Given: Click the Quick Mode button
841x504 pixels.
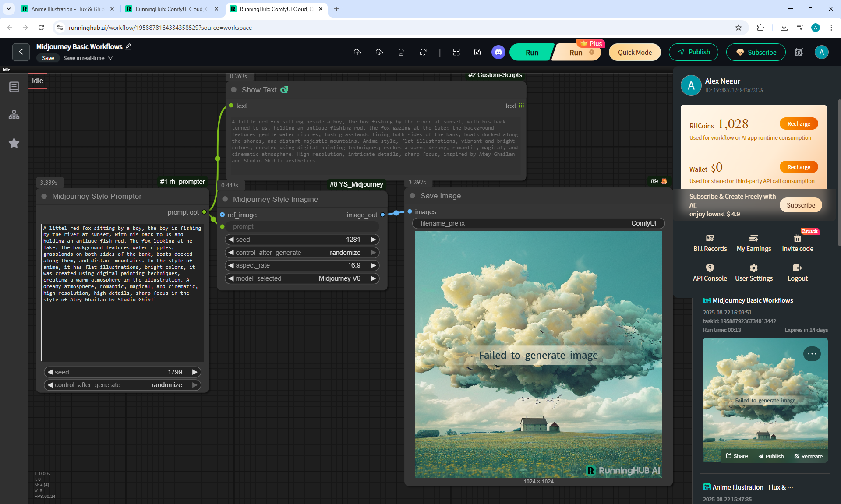Looking at the screenshot, I should [x=635, y=52].
